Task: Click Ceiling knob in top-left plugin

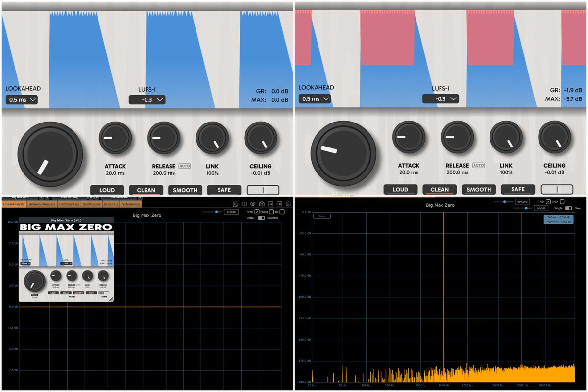Action: tap(261, 138)
